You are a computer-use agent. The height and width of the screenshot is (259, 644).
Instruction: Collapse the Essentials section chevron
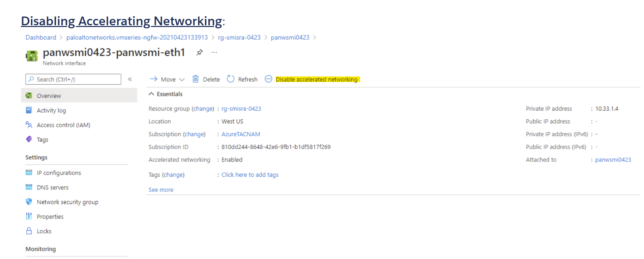click(151, 94)
